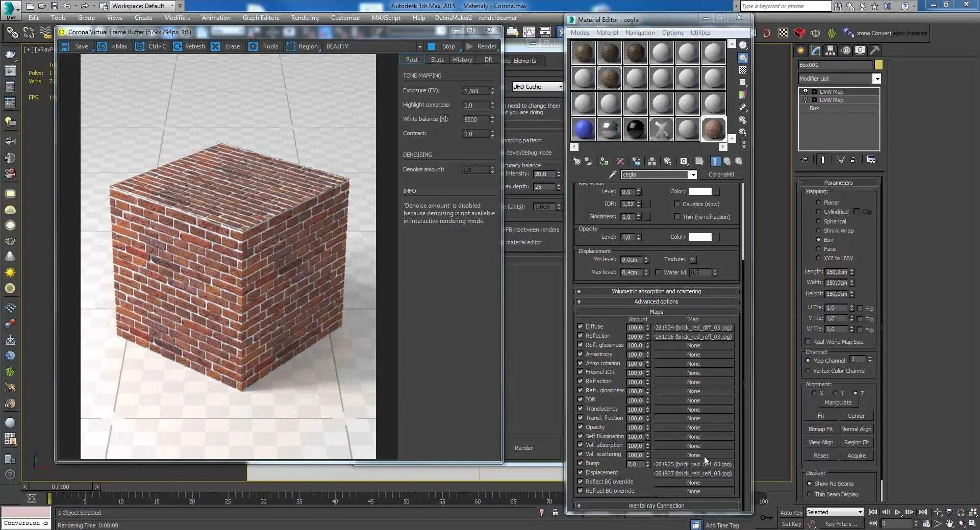Click Remove Modifier trash icon under stack
Screen dimensions: 980x530
coord(853,160)
